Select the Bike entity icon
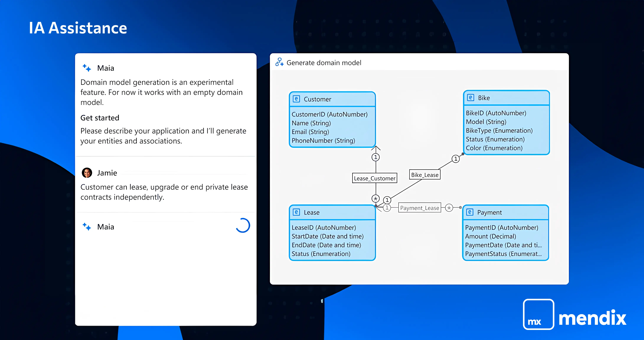Screen dimensions: 644x340 (x=471, y=98)
